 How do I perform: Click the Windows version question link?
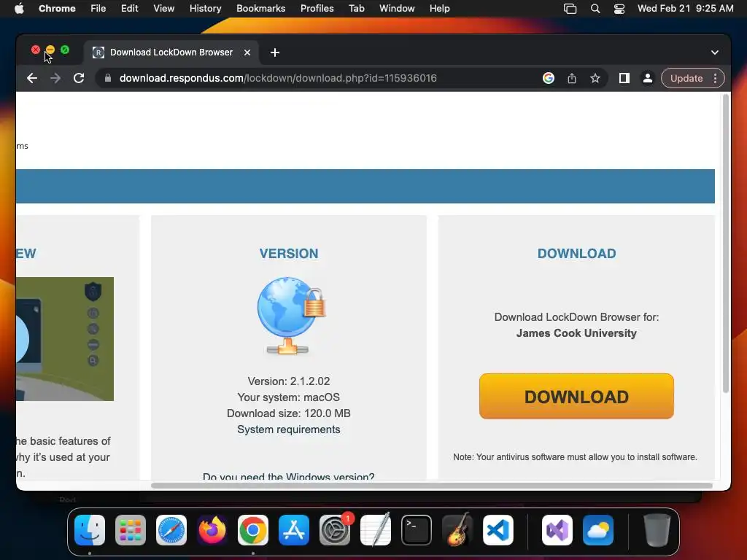tap(289, 475)
